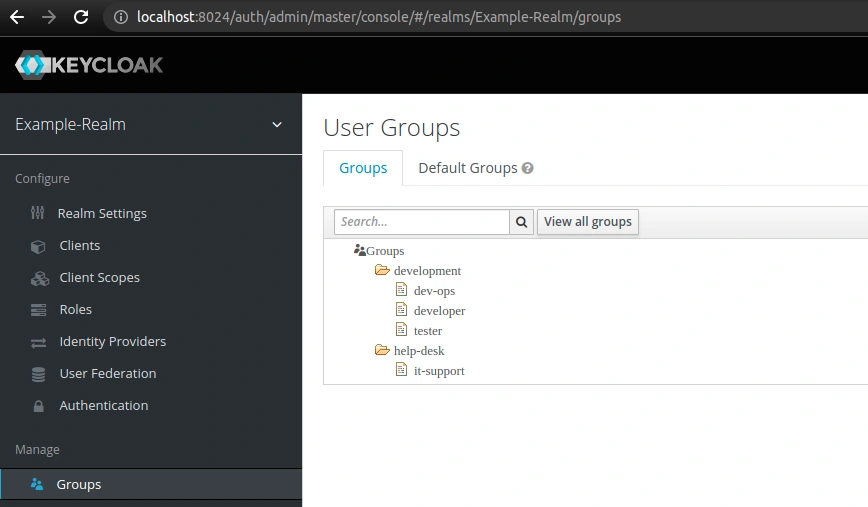Reload the page with refresh icon

point(81,17)
